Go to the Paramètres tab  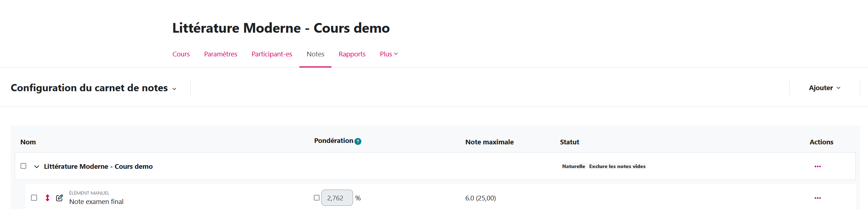[x=221, y=54]
